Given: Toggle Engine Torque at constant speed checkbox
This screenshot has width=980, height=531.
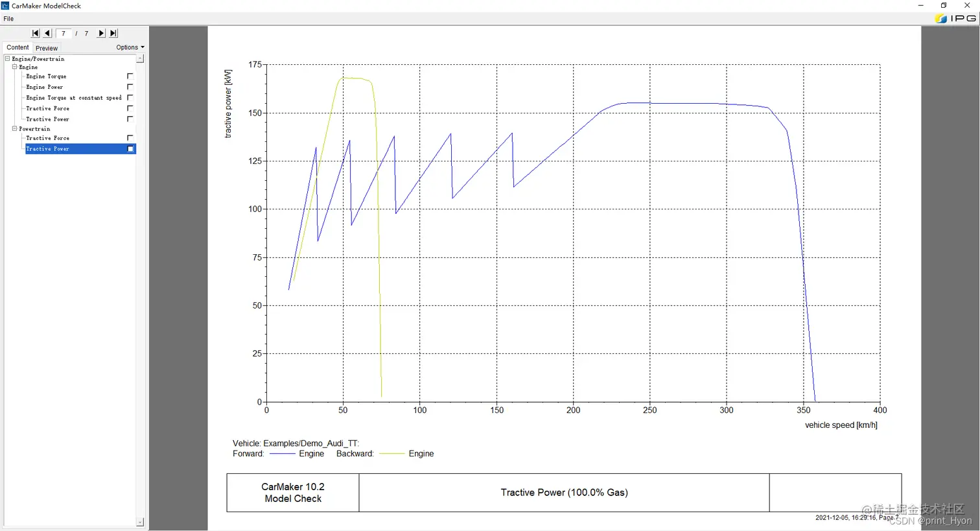Looking at the screenshot, I should (130, 97).
